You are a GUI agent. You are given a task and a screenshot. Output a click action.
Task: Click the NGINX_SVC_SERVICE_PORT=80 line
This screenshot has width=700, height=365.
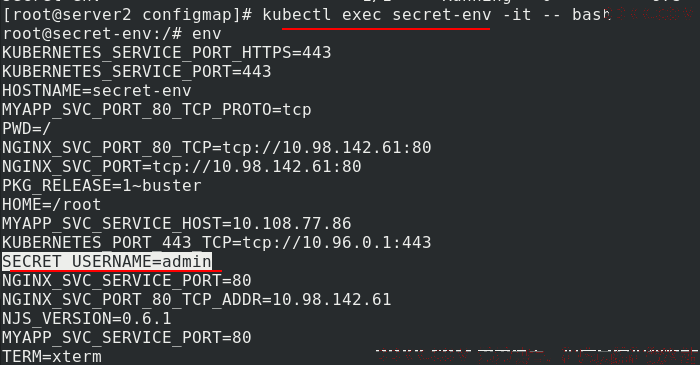[x=127, y=280]
